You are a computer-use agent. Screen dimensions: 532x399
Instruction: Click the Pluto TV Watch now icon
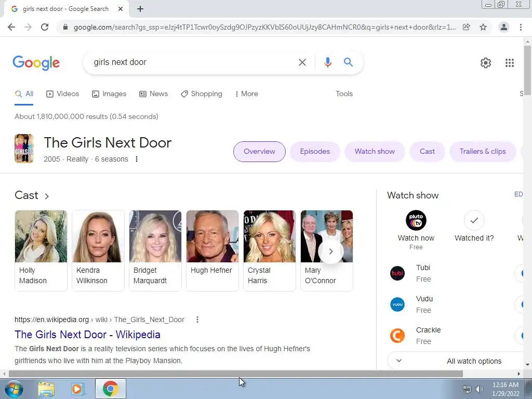pyautogui.click(x=416, y=220)
